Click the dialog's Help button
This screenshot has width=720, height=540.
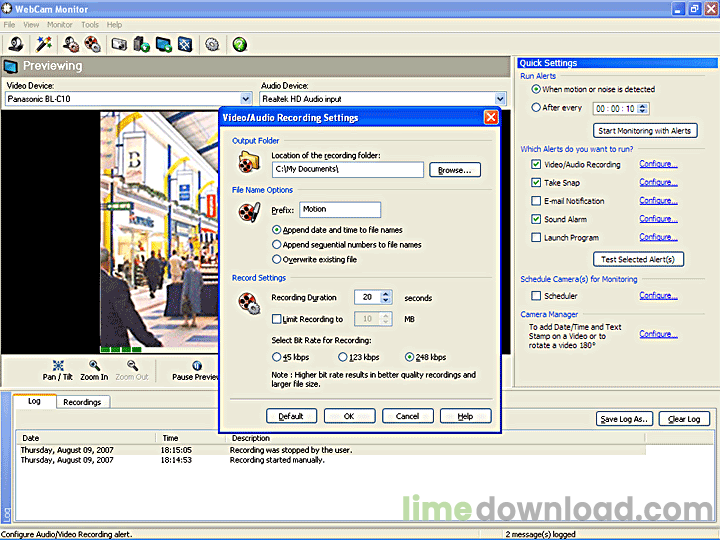coord(465,416)
